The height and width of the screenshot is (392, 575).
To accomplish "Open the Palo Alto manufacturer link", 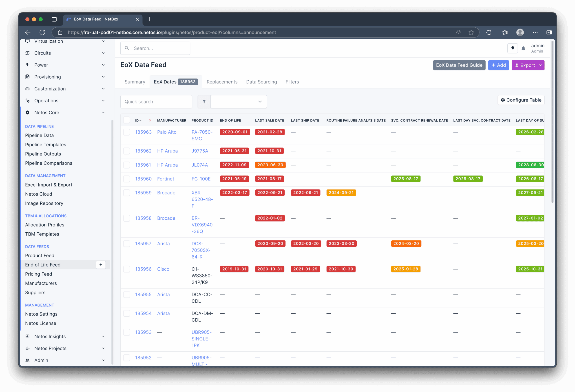I will (167, 132).
